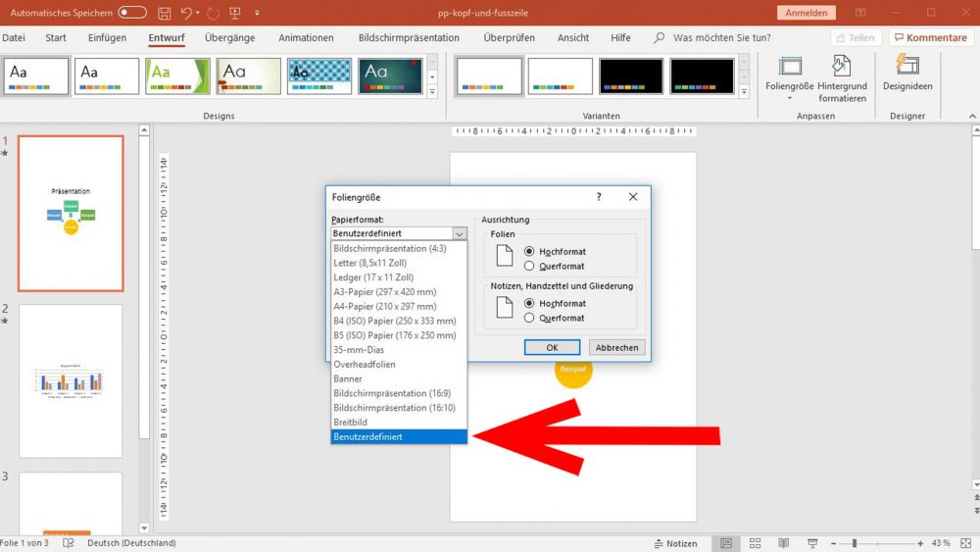The width and height of the screenshot is (980, 552).
Task: Choose Banner option in list
Action: 399,378
